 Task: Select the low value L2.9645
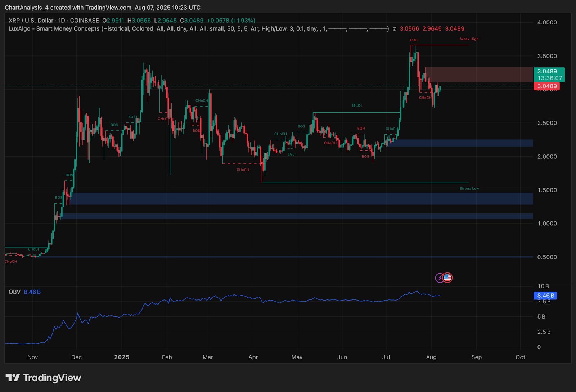166,21
